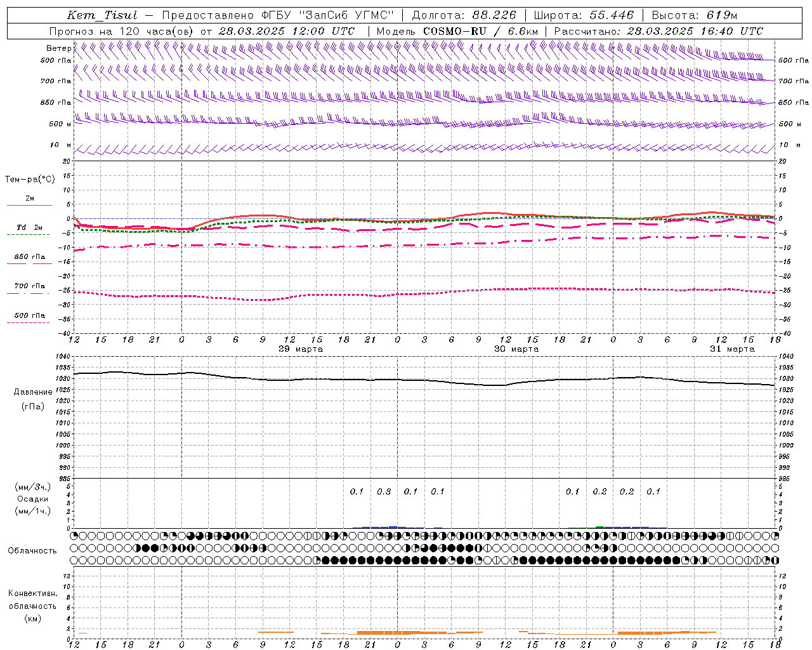Click the "30 марта" date label

516,349
